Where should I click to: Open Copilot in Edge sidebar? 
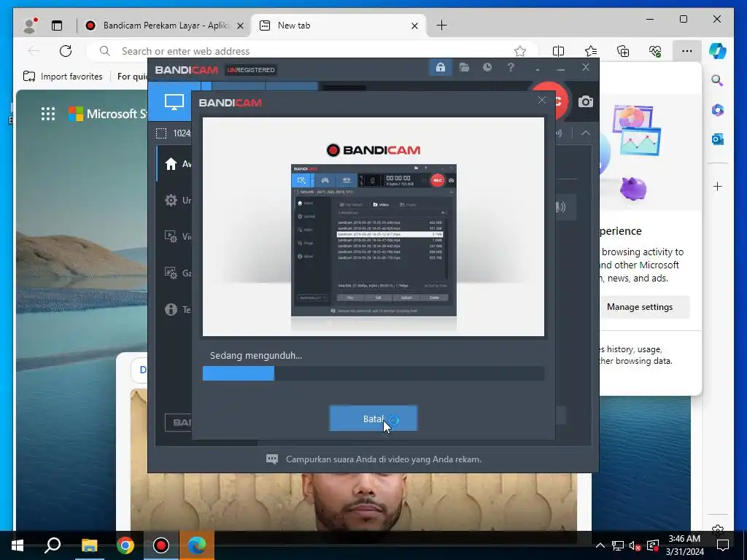[718, 51]
